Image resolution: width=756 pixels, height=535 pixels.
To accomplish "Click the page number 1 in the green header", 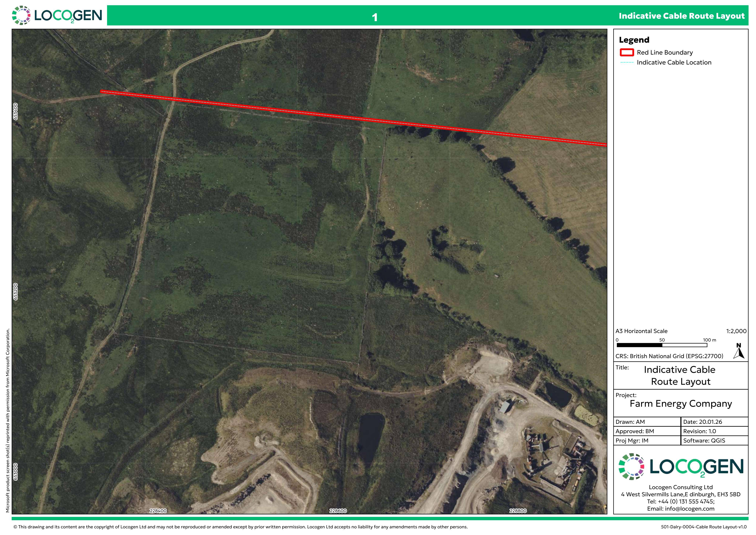I will [x=374, y=17].
